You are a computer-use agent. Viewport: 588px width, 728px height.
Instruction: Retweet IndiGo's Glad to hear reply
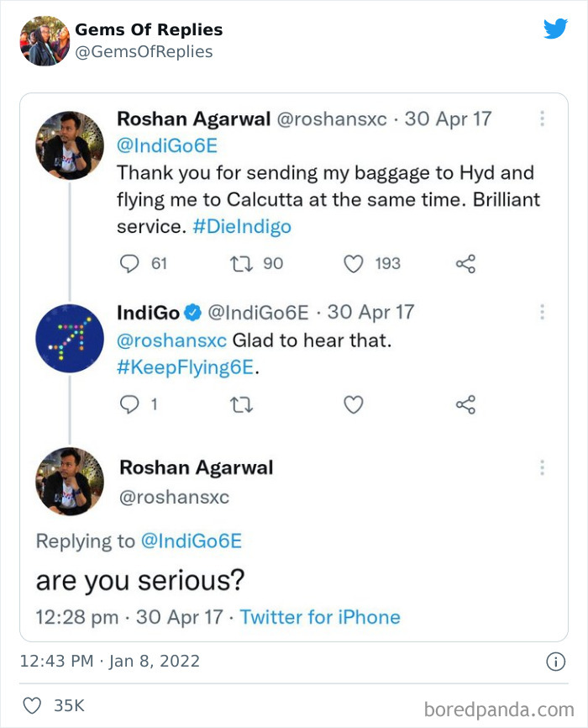click(x=241, y=404)
